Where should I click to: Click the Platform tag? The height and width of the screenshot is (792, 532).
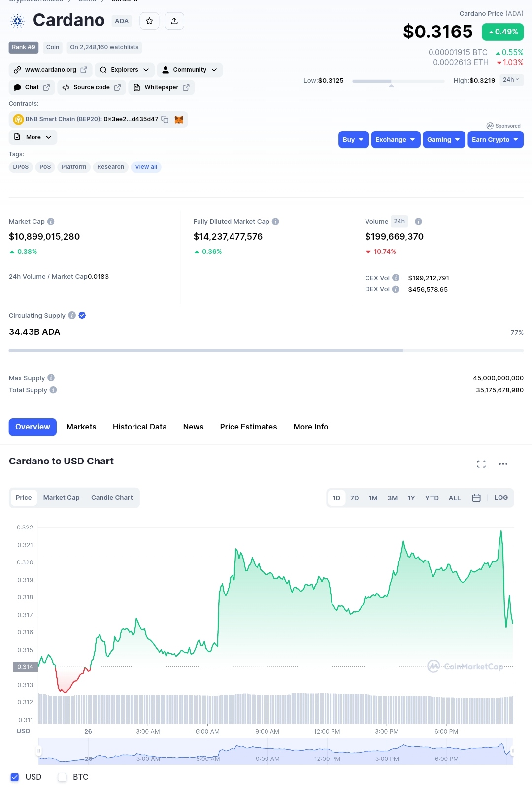coord(74,167)
